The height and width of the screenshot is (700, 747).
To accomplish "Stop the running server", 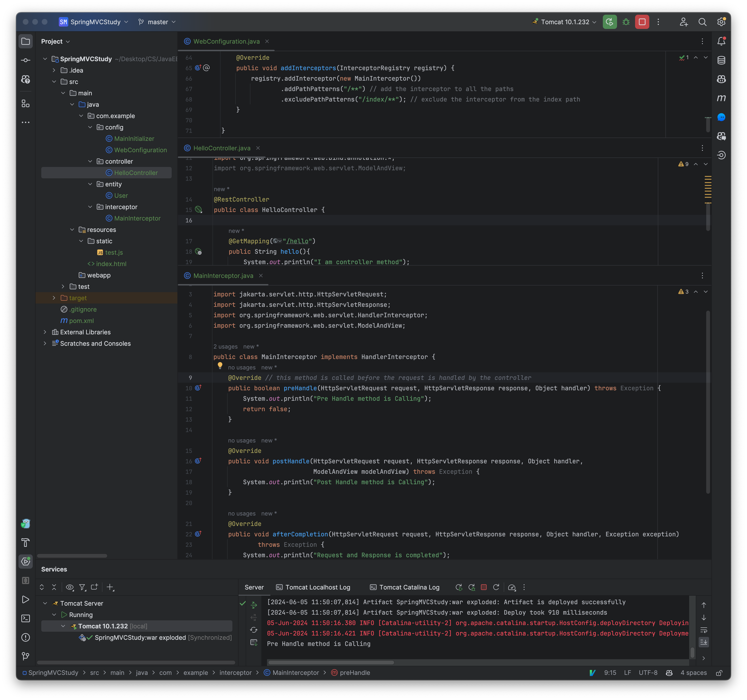I will [x=642, y=22].
